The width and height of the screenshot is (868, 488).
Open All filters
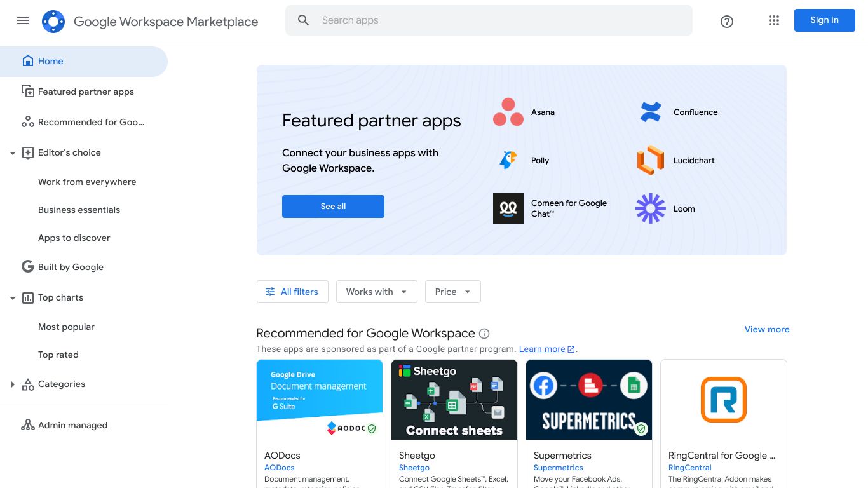coord(292,292)
